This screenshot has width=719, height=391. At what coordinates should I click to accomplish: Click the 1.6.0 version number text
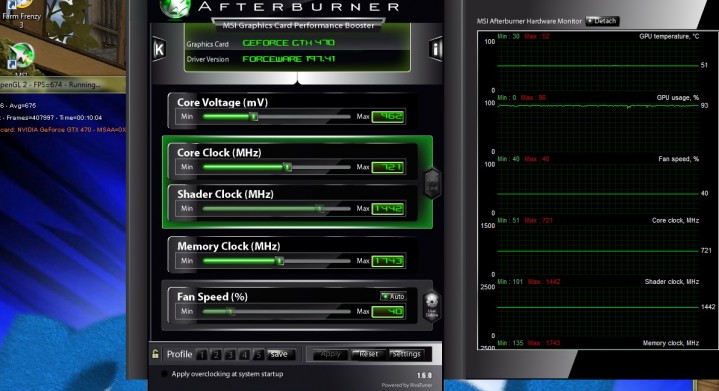(x=424, y=375)
